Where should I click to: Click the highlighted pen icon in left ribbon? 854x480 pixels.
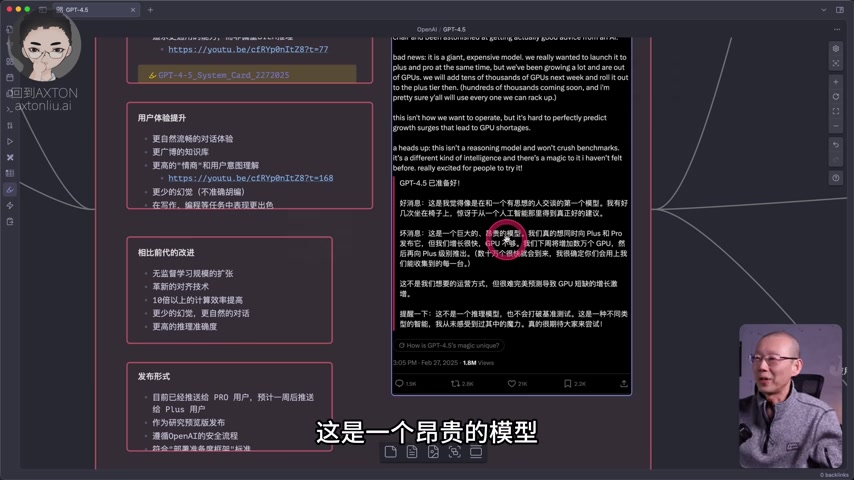tap(9, 190)
